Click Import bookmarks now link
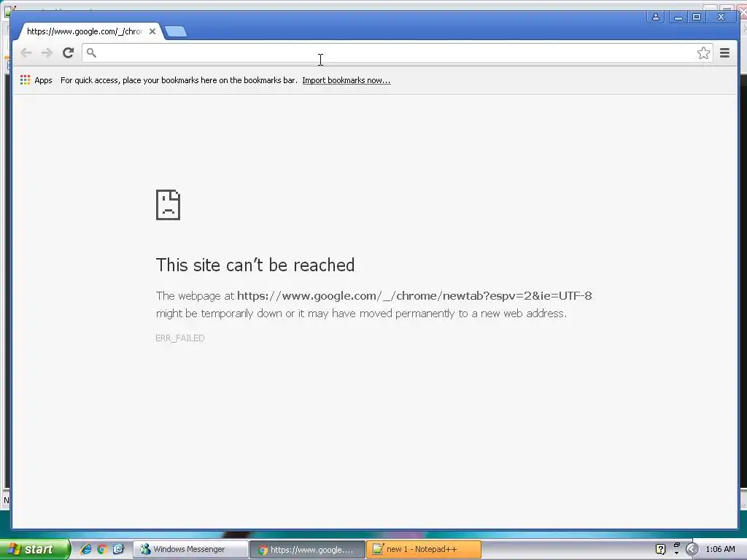The image size is (747, 560). click(x=347, y=80)
